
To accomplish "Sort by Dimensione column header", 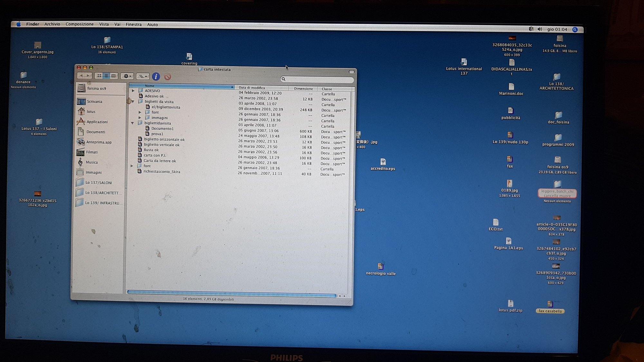I will tap(303, 88).
